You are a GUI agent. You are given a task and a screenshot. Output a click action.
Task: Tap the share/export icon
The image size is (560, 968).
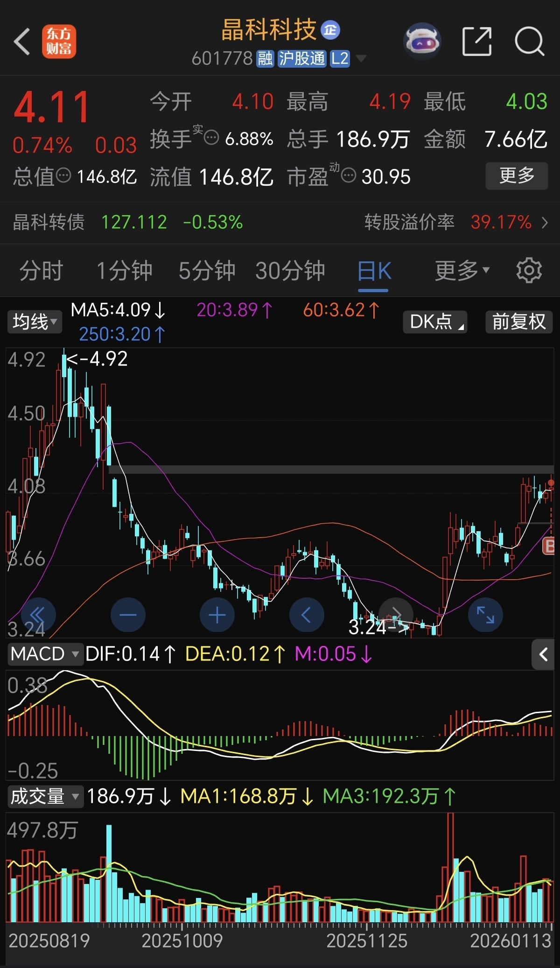pyautogui.click(x=476, y=42)
